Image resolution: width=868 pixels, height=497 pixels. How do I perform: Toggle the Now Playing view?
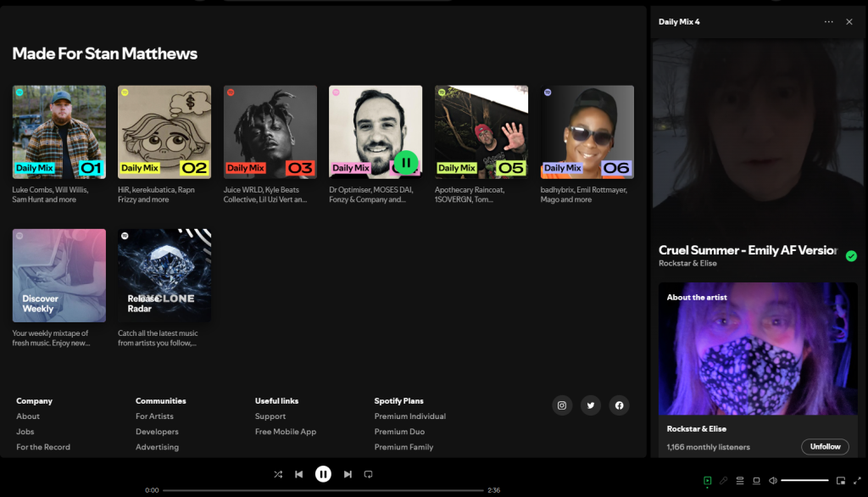(708, 480)
